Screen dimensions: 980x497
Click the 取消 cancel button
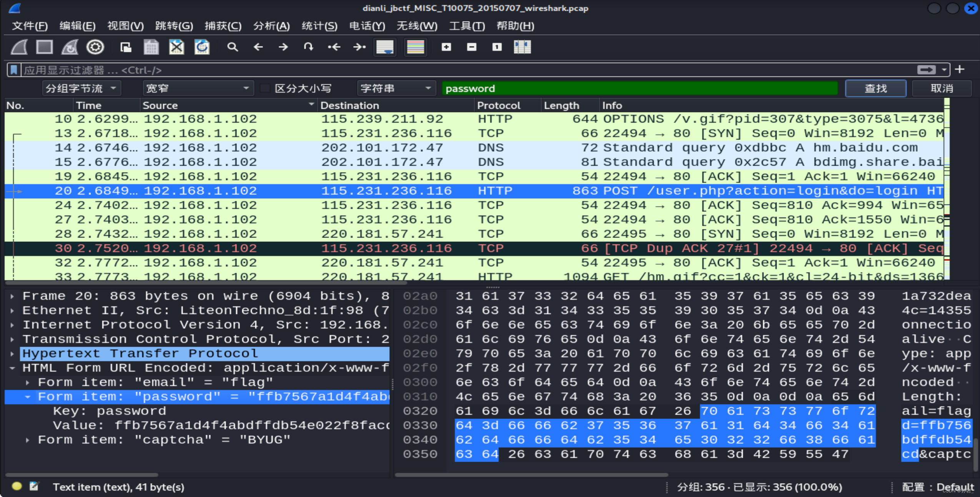pyautogui.click(x=942, y=88)
